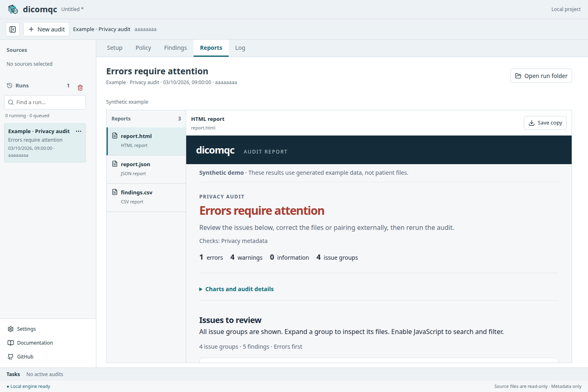Click the GitHub icon in sidebar
Image resolution: width=588 pixels, height=392 pixels.
pos(11,357)
